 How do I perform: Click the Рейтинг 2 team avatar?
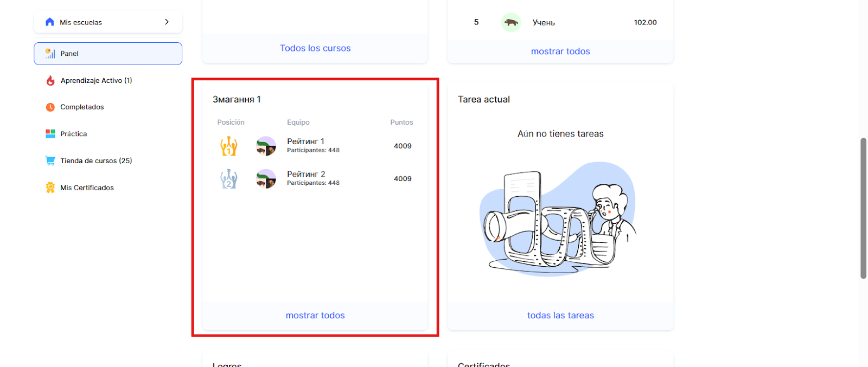(x=266, y=178)
